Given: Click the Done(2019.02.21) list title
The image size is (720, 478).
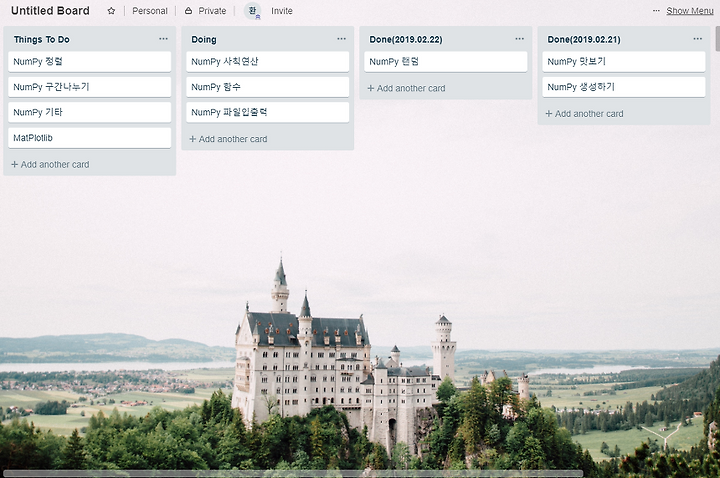Looking at the screenshot, I should (584, 39).
